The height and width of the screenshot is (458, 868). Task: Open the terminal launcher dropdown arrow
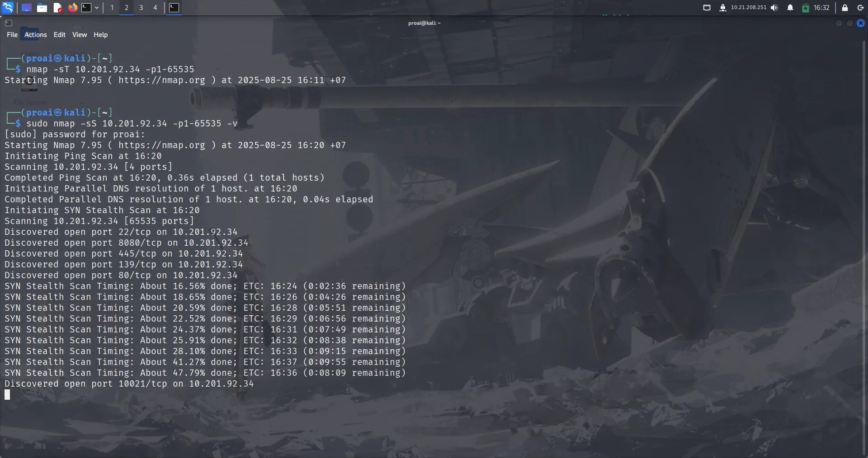click(x=96, y=8)
